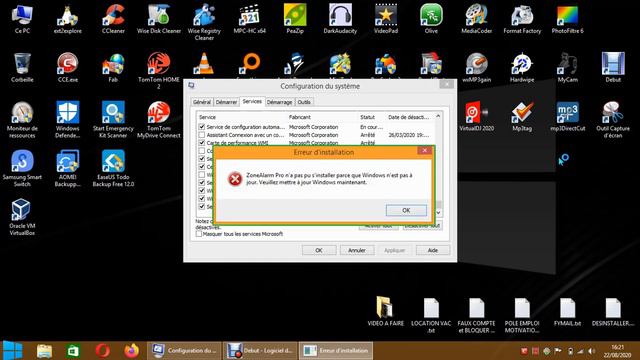Switch to Debut - Logiciel taskbar window
This screenshot has height=360, width=640.
pyautogui.click(x=260, y=350)
